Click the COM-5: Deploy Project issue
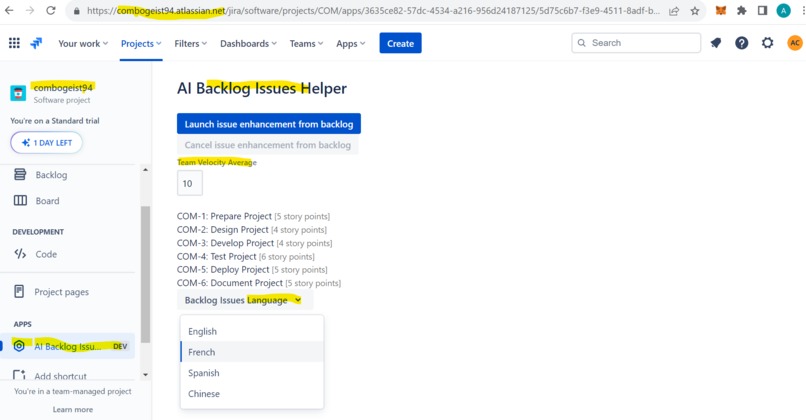The image size is (806, 420). coord(252,269)
